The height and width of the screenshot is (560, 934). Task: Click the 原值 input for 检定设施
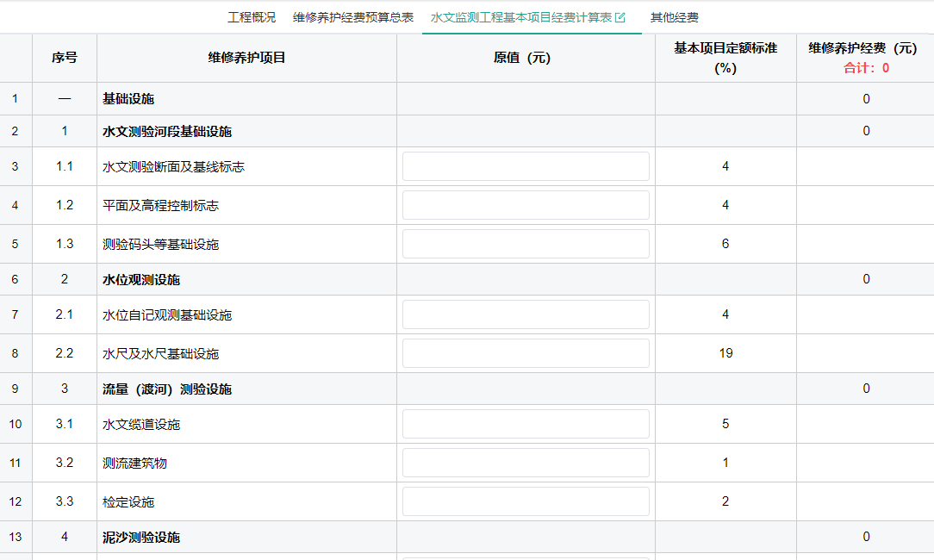pyautogui.click(x=526, y=501)
